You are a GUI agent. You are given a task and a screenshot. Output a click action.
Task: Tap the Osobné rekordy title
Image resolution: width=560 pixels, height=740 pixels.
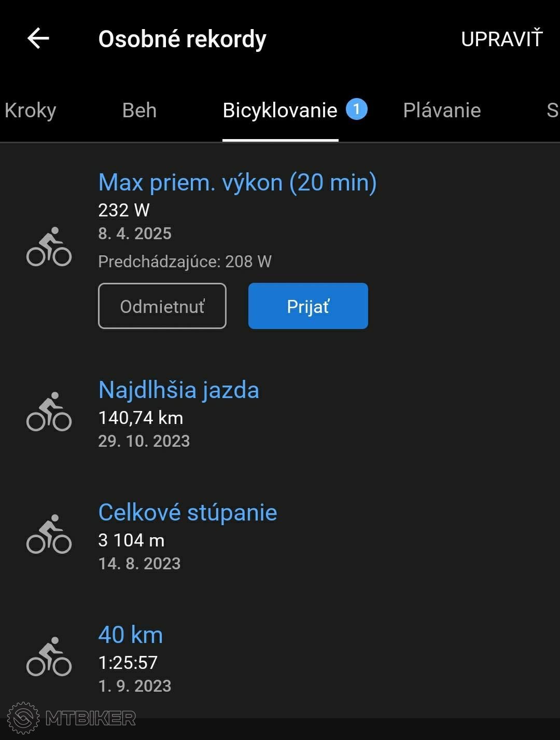[x=183, y=39]
